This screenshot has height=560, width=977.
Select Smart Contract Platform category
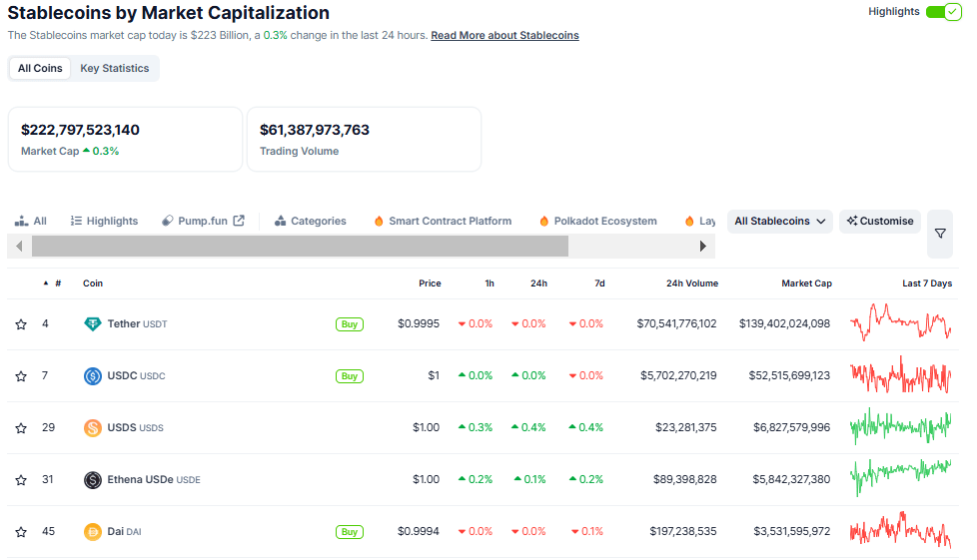[x=443, y=222]
